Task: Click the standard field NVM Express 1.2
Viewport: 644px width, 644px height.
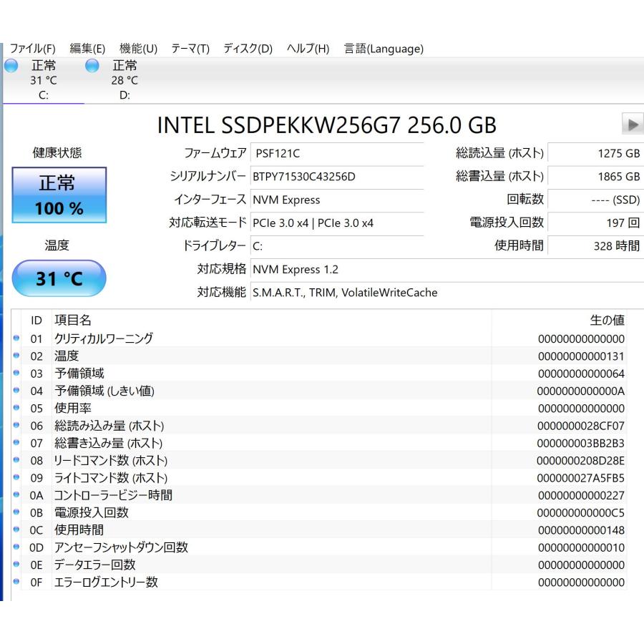Action: (447, 270)
